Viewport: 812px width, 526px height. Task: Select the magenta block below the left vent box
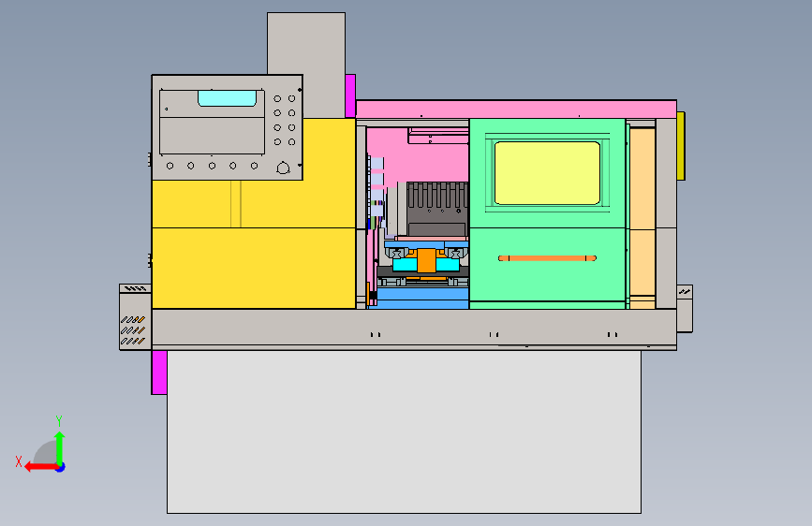(x=159, y=373)
